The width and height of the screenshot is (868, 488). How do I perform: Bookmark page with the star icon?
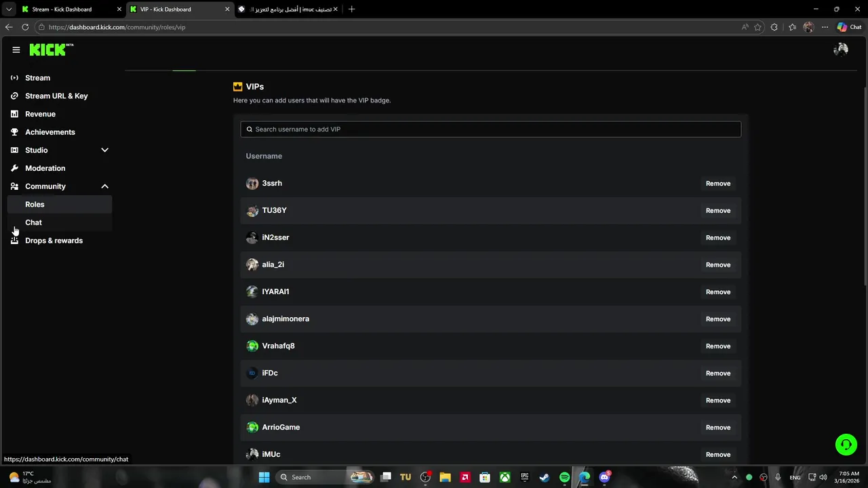coord(757,27)
